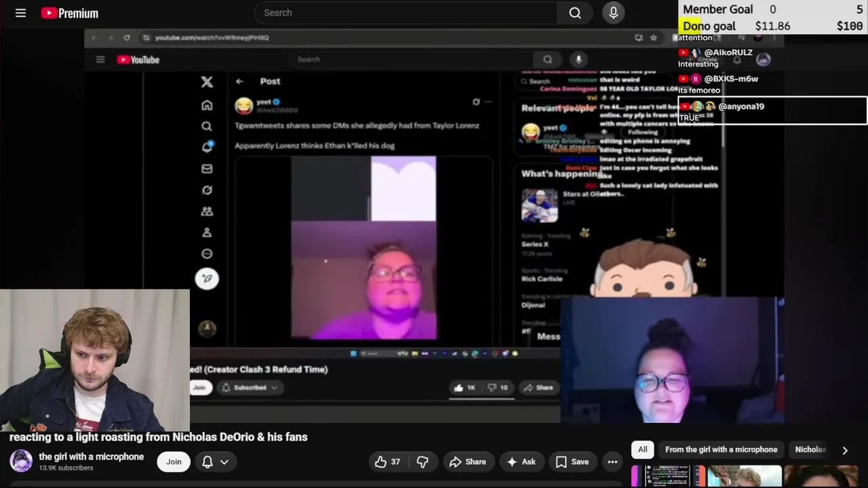Click X Messages envelope icon
The height and width of the screenshot is (488, 868).
point(207,169)
